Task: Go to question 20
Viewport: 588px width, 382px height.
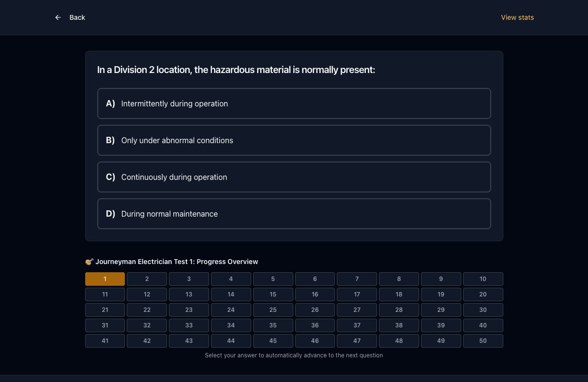Action: [x=483, y=294]
